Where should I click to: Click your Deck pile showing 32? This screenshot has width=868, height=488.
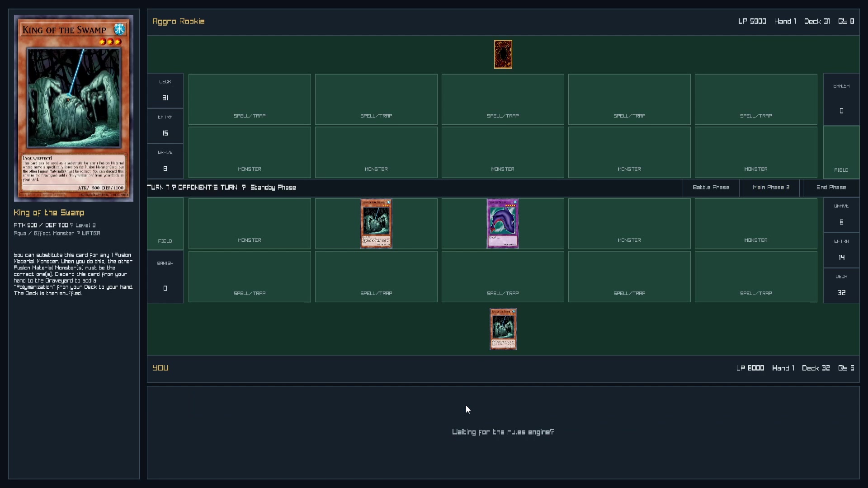click(x=841, y=286)
